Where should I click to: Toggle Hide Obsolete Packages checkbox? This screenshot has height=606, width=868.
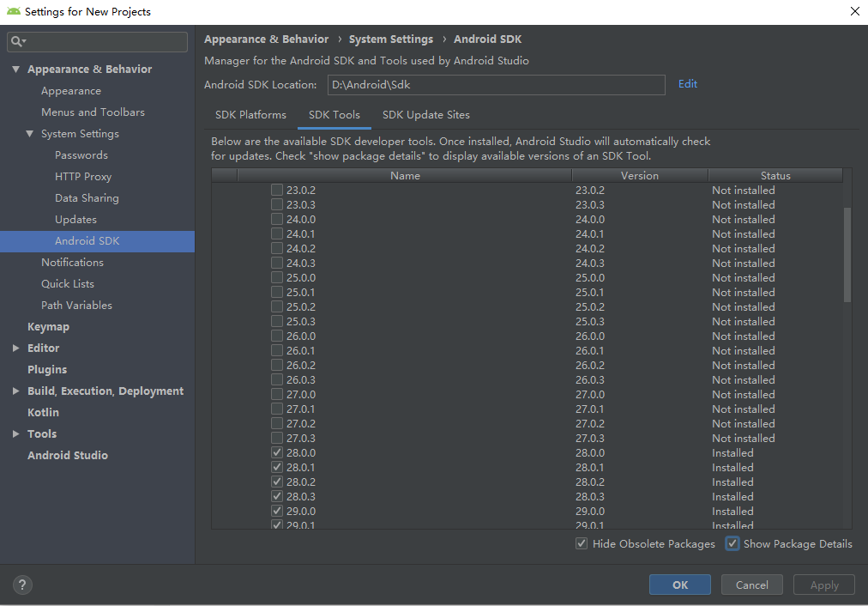click(582, 543)
